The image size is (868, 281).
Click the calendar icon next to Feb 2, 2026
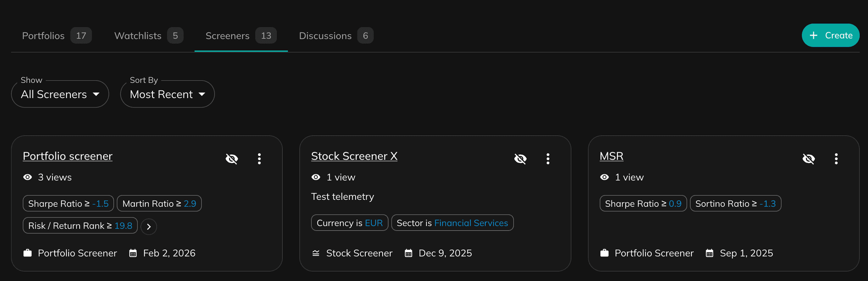coord(133,253)
